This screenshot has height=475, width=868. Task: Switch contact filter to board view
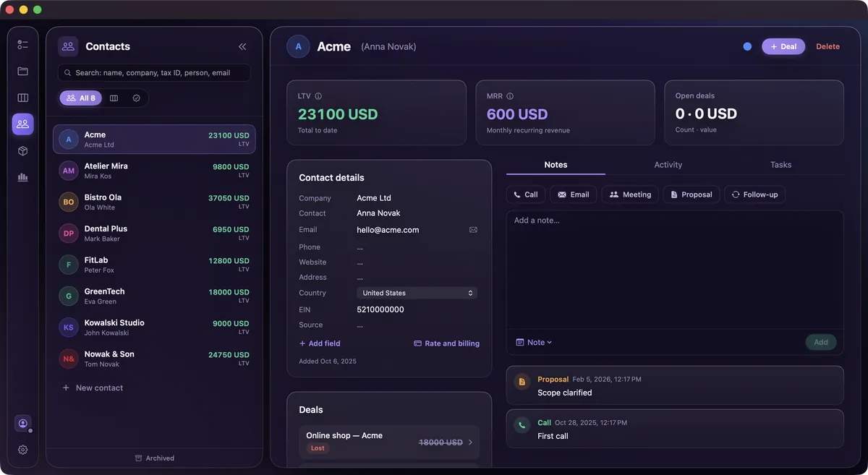(114, 98)
